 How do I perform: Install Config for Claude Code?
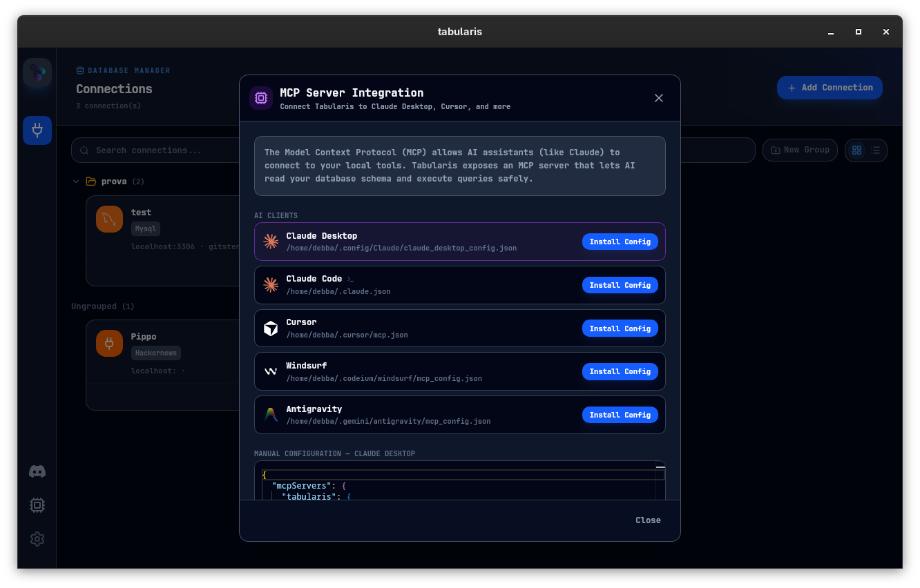620,285
